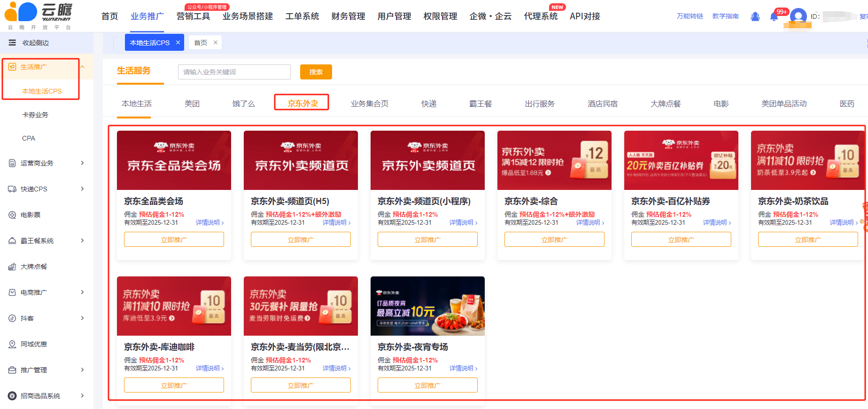Viewport: 868px width, 409px height.
Task: Expand the 运营商业务 sidebar menu
Action: coord(83,163)
